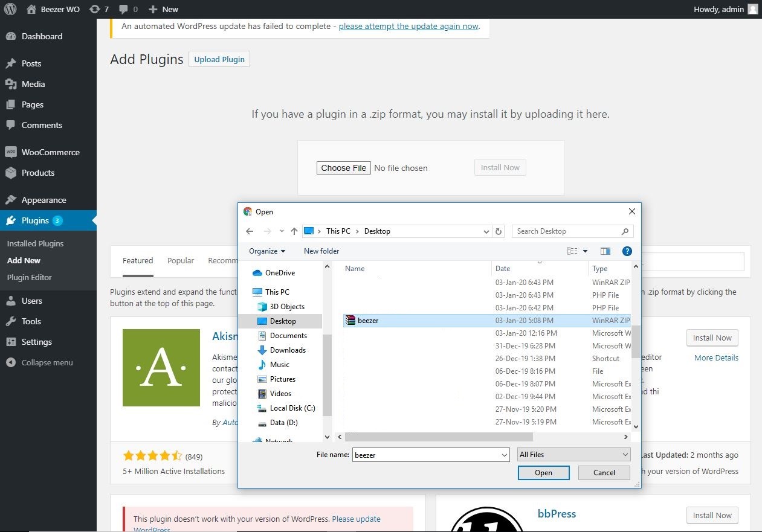Toggle the preview pane icon
762x532 pixels.
tap(605, 251)
